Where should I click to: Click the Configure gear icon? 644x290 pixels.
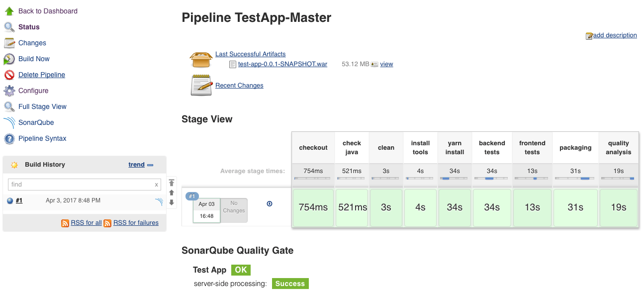[x=9, y=91]
